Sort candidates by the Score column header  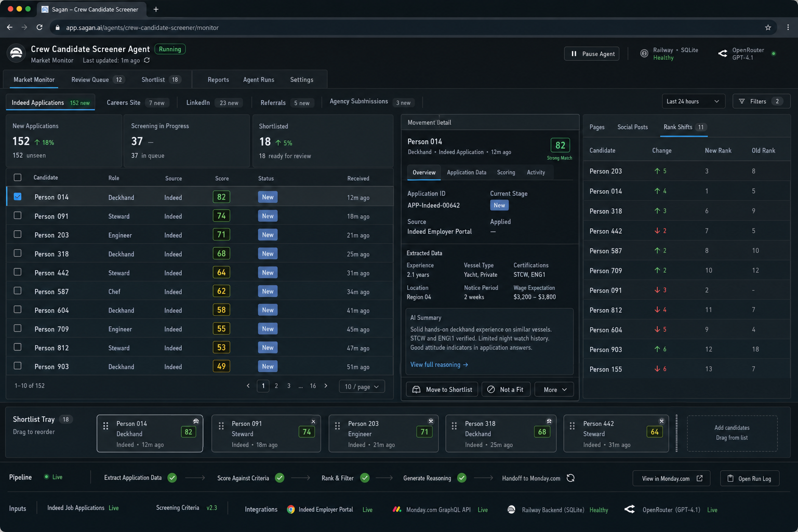(222, 178)
